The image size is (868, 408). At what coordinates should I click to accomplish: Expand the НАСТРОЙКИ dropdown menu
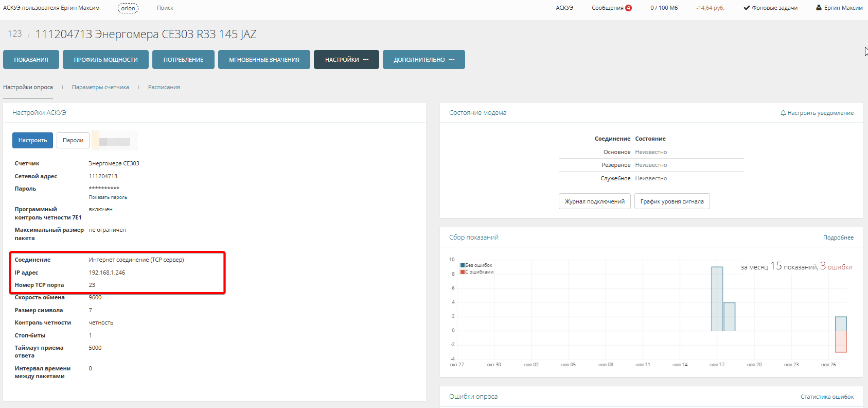tap(346, 60)
